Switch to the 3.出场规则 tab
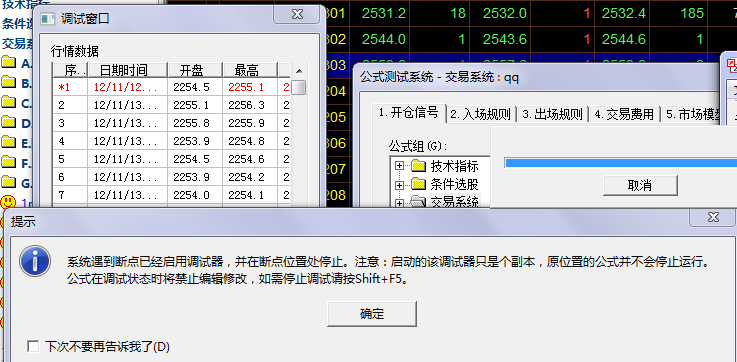Image resolution: width=737 pixels, height=362 pixels. tap(553, 114)
